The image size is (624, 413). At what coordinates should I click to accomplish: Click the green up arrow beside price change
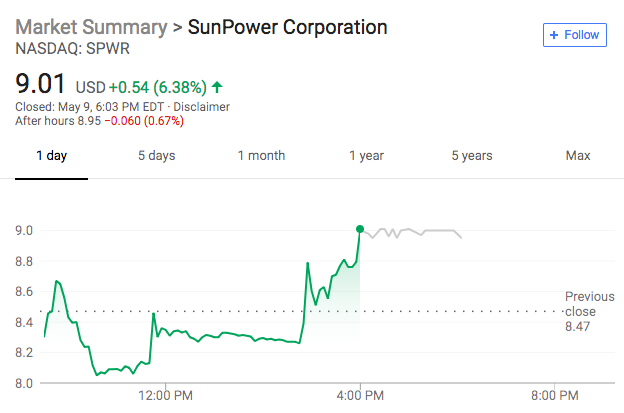tap(217, 85)
